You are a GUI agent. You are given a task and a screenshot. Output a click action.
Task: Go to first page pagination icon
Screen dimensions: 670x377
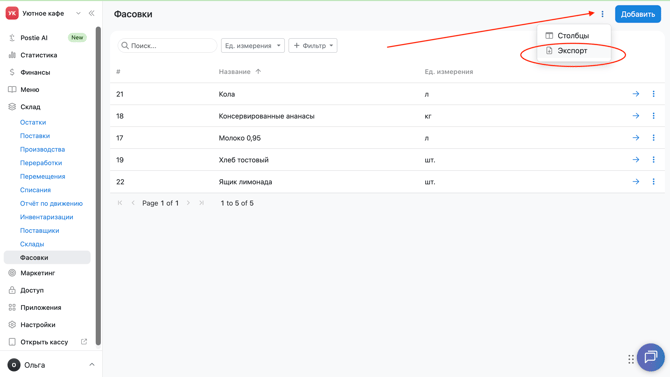coord(120,203)
